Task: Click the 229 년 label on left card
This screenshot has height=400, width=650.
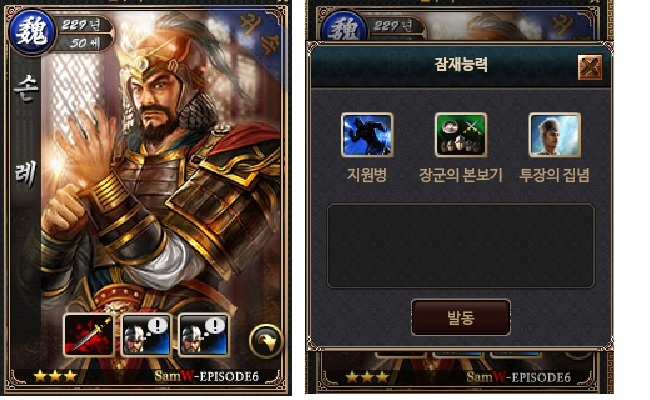Action: (x=82, y=24)
